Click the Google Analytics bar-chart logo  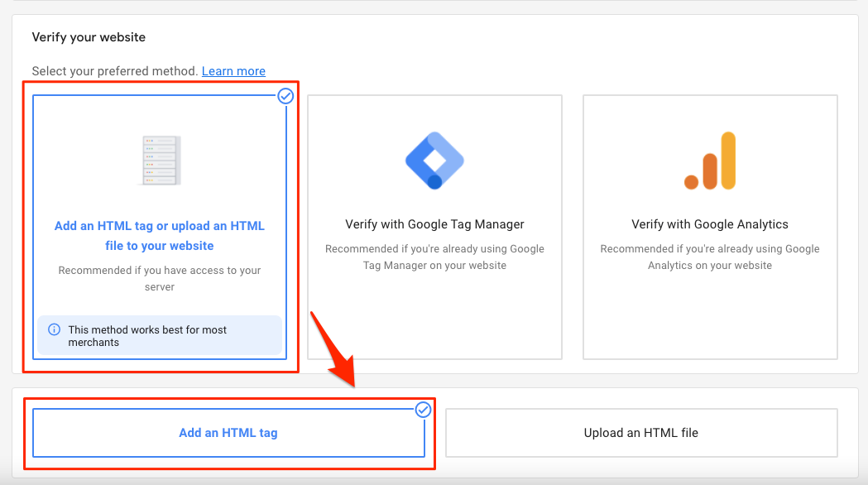click(x=709, y=160)
